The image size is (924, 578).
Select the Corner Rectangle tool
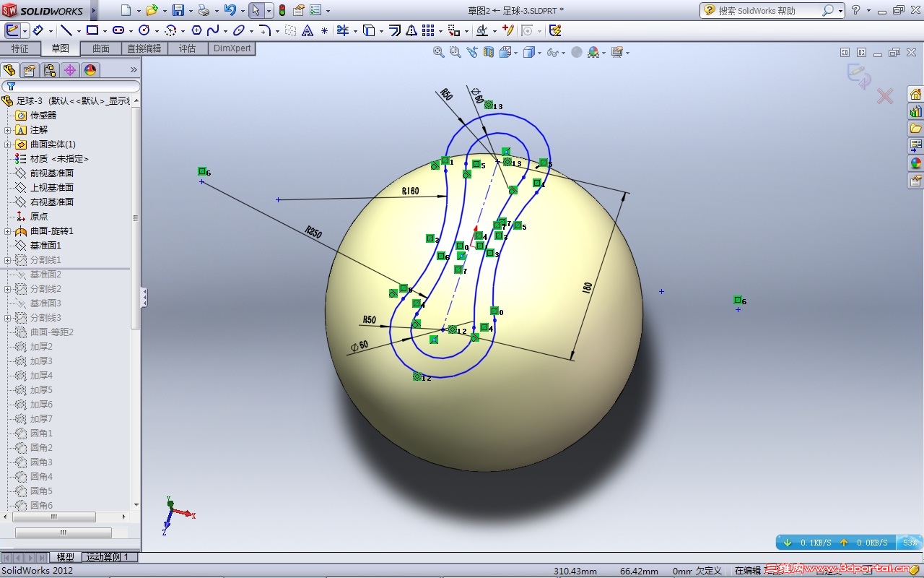click(x=92, y=30)
